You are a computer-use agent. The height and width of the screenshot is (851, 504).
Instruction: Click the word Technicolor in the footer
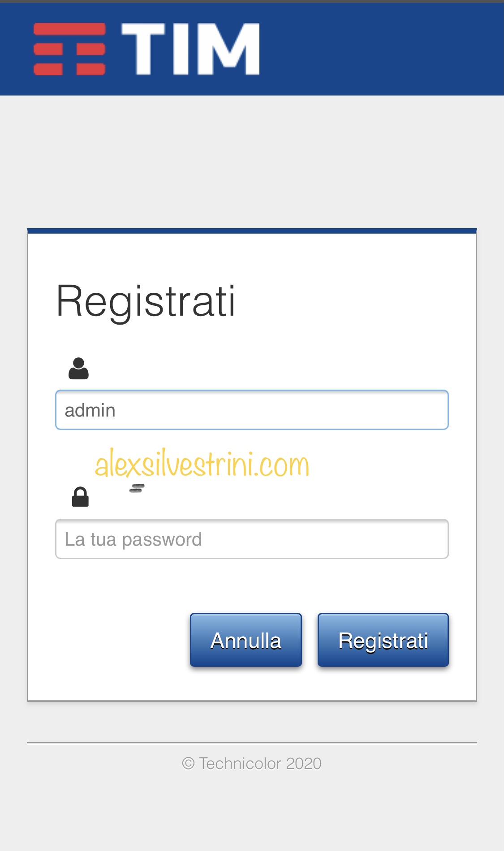point(240,763)
